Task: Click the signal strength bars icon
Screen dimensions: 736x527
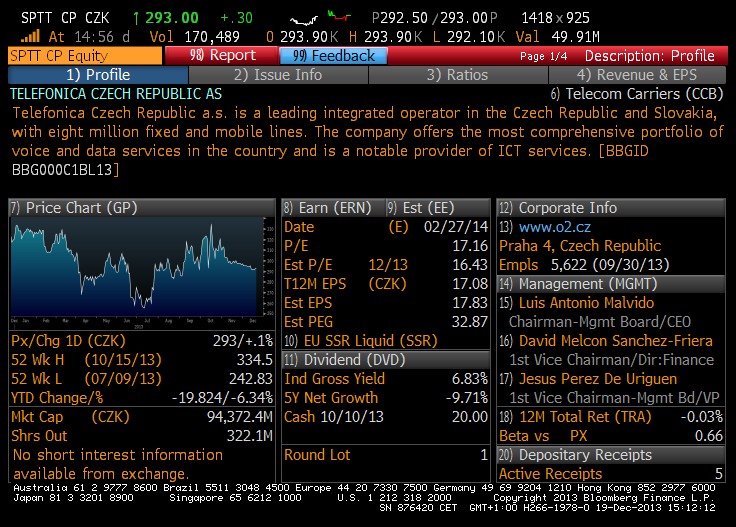Action: (x=31, y=36)
